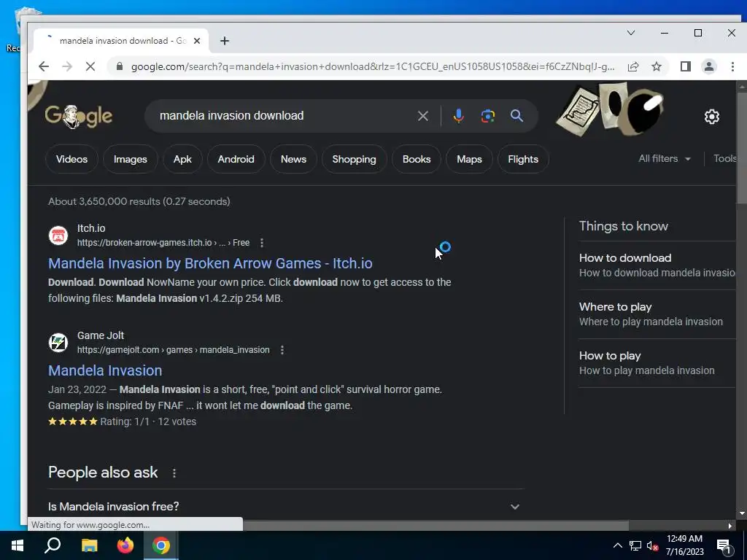Open Windows taskbar search
The image size is (747, 560).
coord(53,545)
